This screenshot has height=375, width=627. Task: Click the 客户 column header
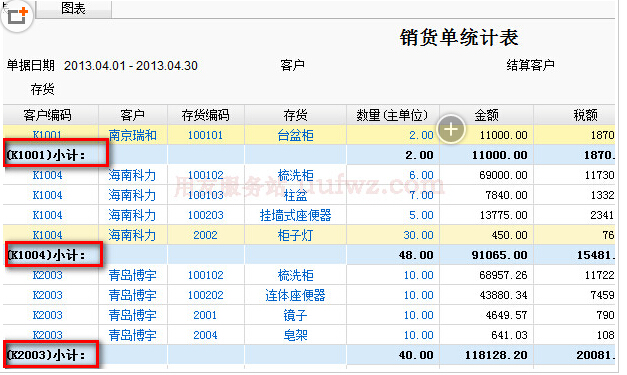coord(132,115)
